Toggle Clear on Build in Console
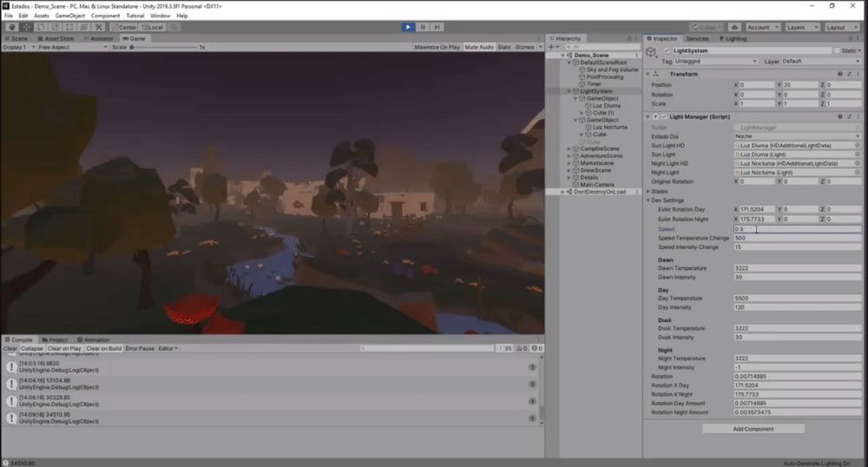Screen dimensions: 868x467 click(103, 349)
